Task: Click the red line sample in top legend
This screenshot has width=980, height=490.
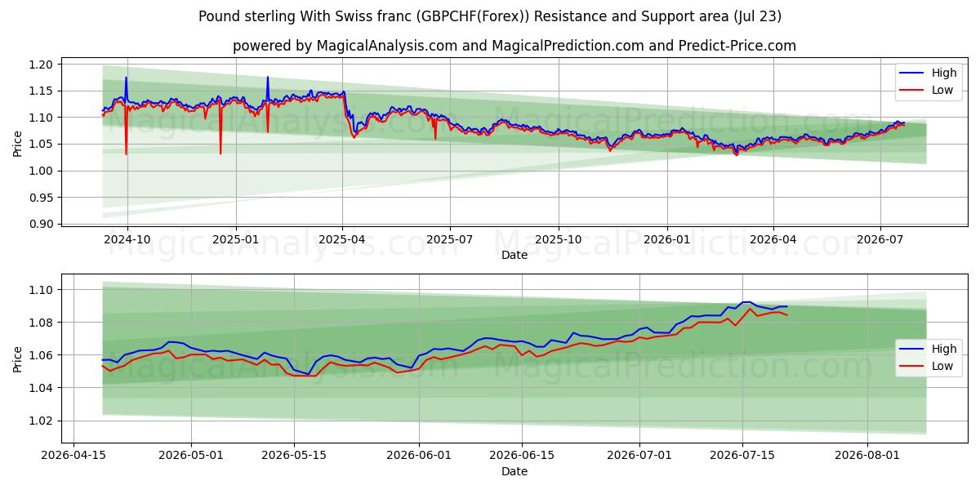Action: (x=912, y=91)
